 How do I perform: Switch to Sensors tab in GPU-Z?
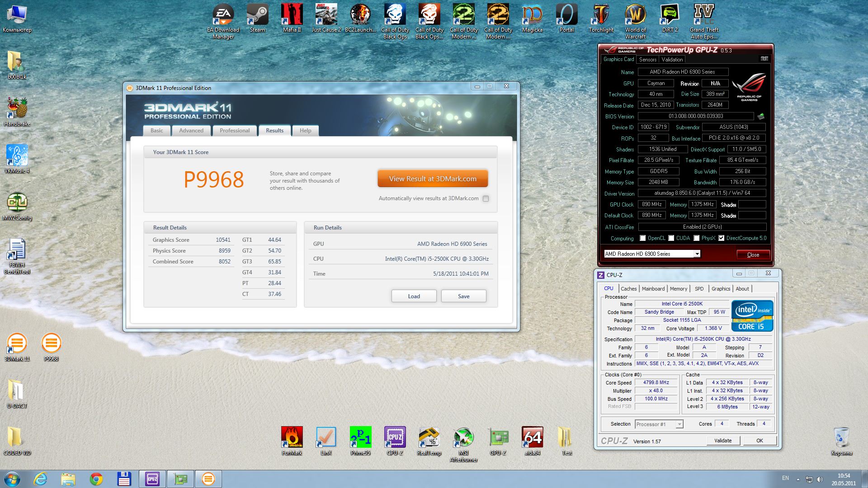coord(648,59)
